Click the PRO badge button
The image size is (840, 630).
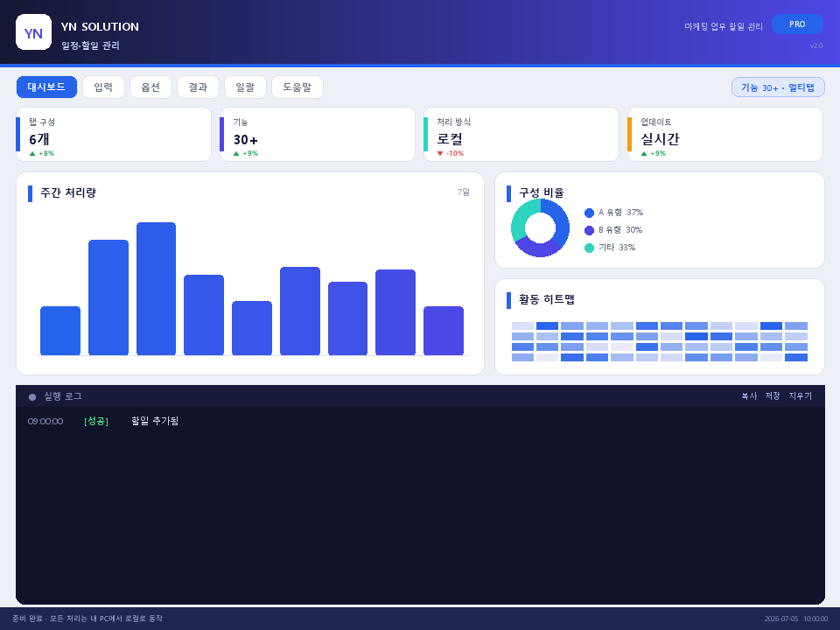(797, 24)
